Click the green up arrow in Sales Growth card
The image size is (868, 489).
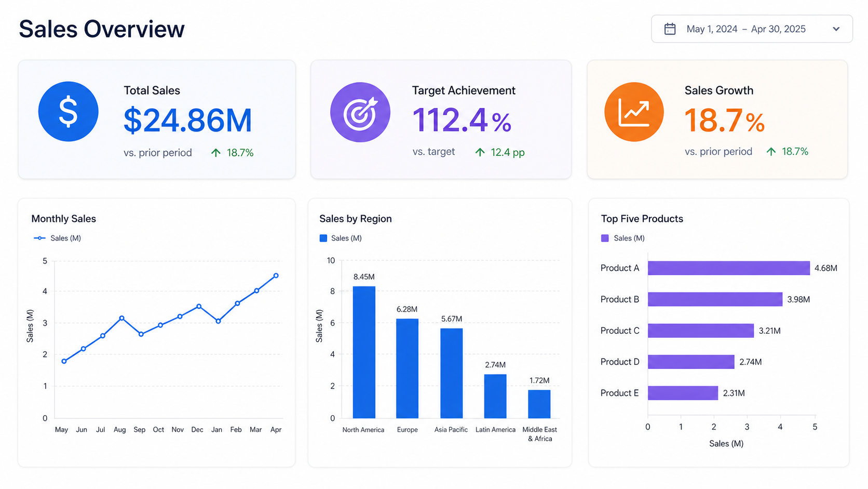click(x=771, y=152)
